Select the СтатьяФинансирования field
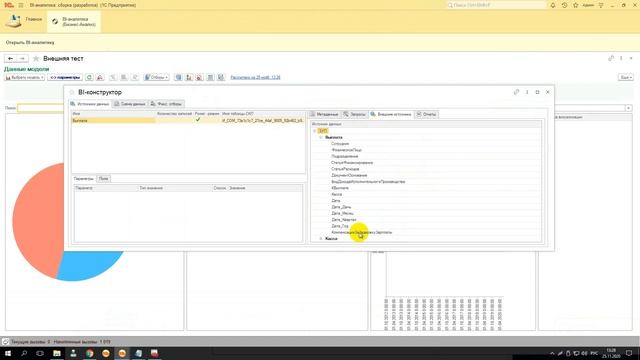640x360 pixels. click(352, 162)
